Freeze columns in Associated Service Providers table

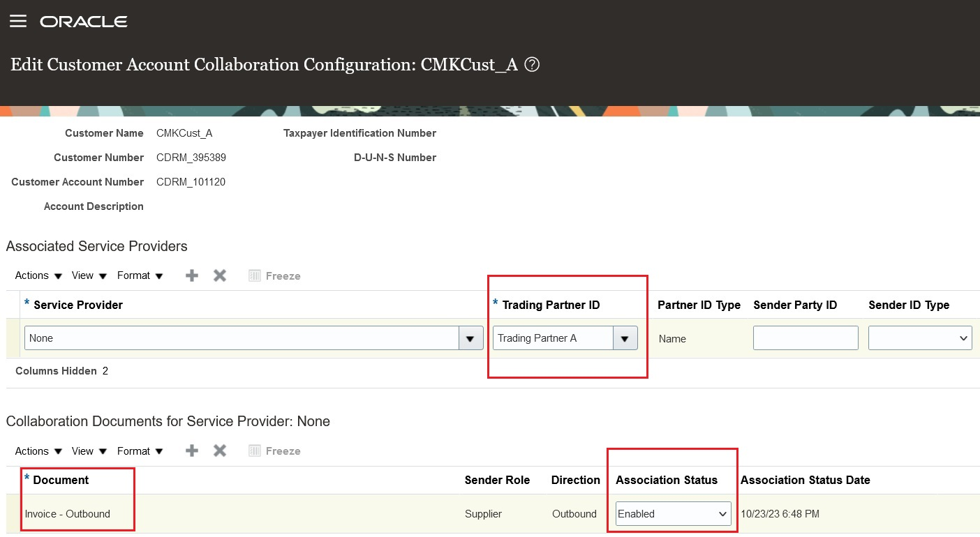pyautogui.click(x=274, y=275)
